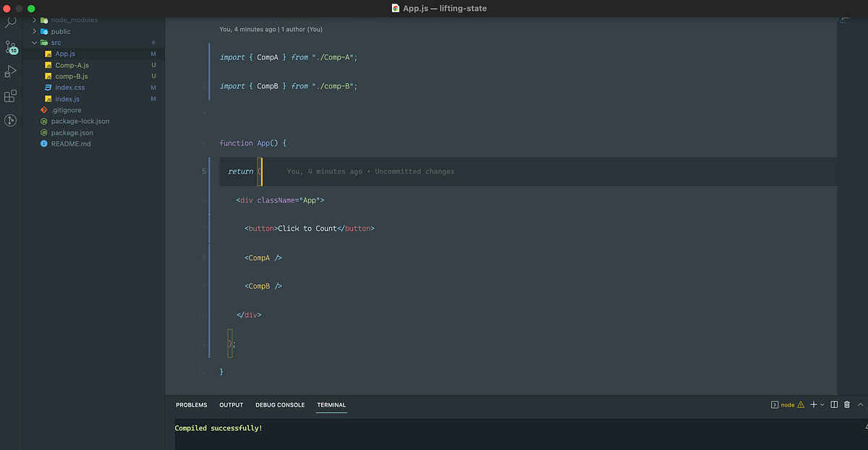Kill the terminal with trash icon
The image size is (868, 450).
846,405
